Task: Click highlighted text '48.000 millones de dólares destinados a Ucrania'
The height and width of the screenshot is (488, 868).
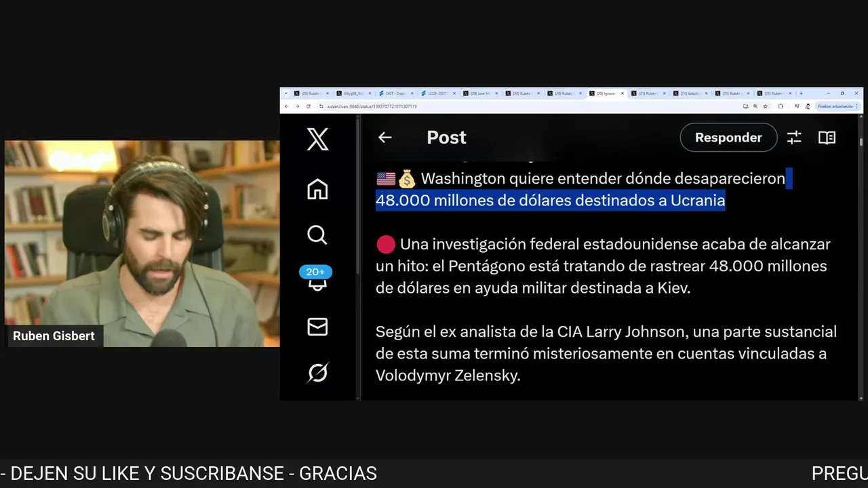Action: point(551,201)
